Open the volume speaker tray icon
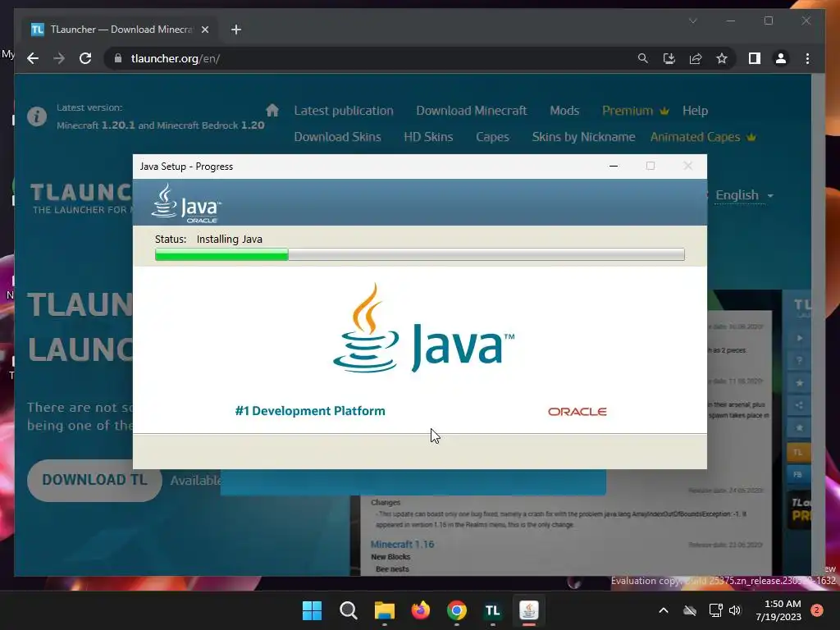 [x=735, y=610]
